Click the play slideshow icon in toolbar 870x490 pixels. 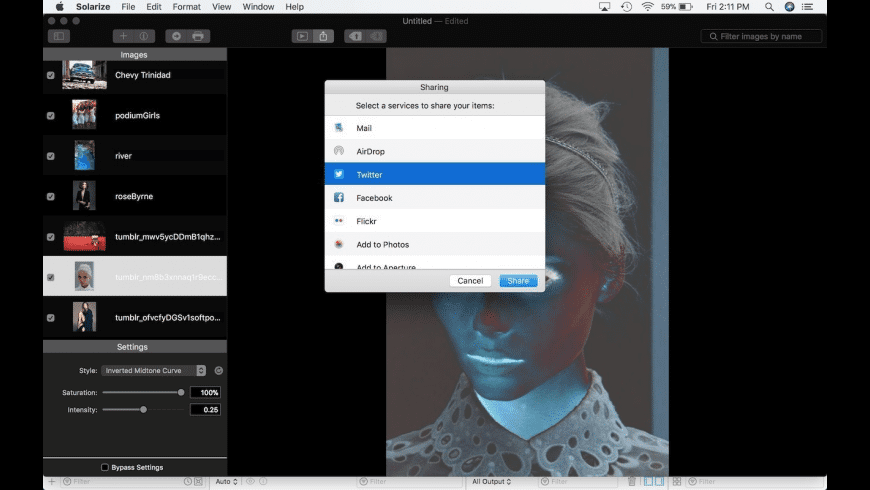coord(301,36)
